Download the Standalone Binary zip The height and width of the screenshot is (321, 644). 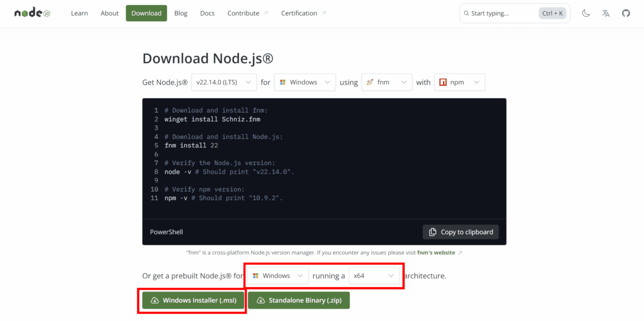click(x=299, y=300)
